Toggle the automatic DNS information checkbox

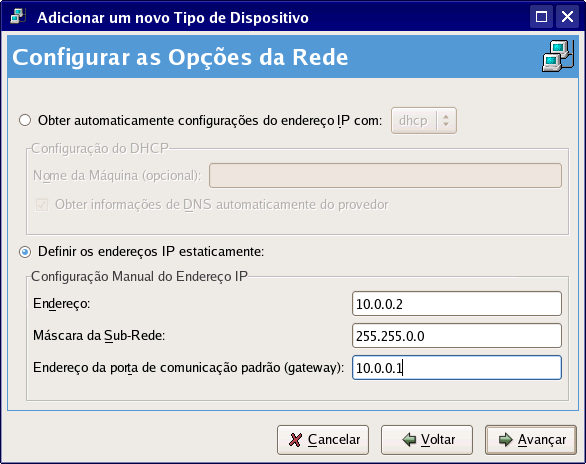point(41,205)
